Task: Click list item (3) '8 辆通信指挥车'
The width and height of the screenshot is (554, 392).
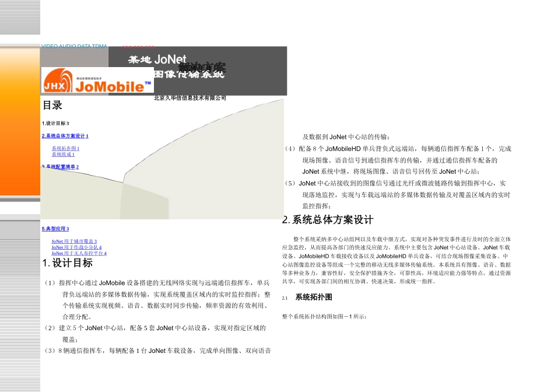Action: click(157, 351)
